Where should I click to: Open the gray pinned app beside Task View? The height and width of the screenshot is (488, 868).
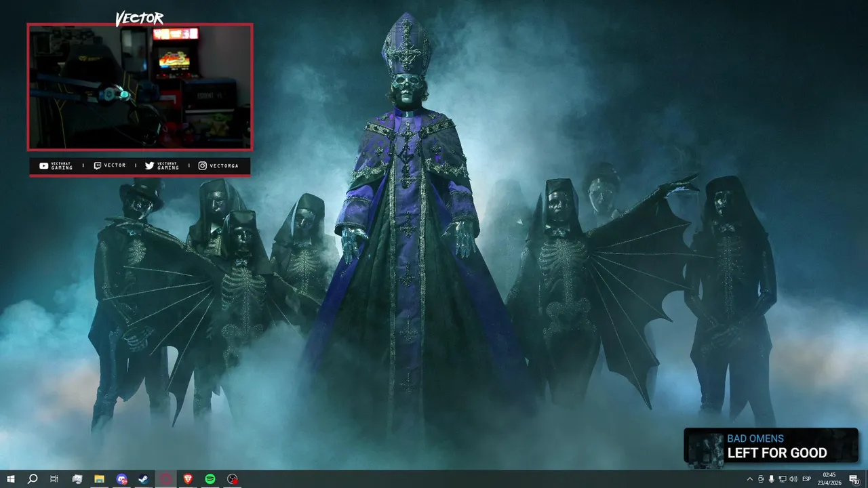point(77,479)
